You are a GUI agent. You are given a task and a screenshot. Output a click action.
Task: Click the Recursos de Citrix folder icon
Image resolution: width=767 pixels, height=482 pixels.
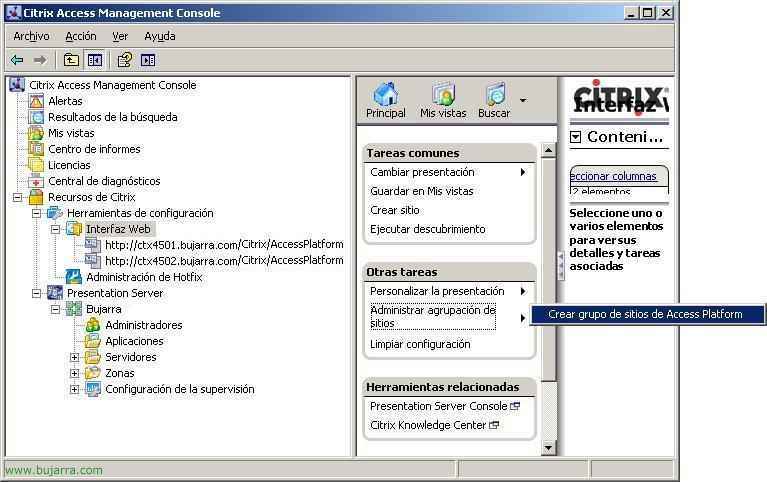coord(36,197)
